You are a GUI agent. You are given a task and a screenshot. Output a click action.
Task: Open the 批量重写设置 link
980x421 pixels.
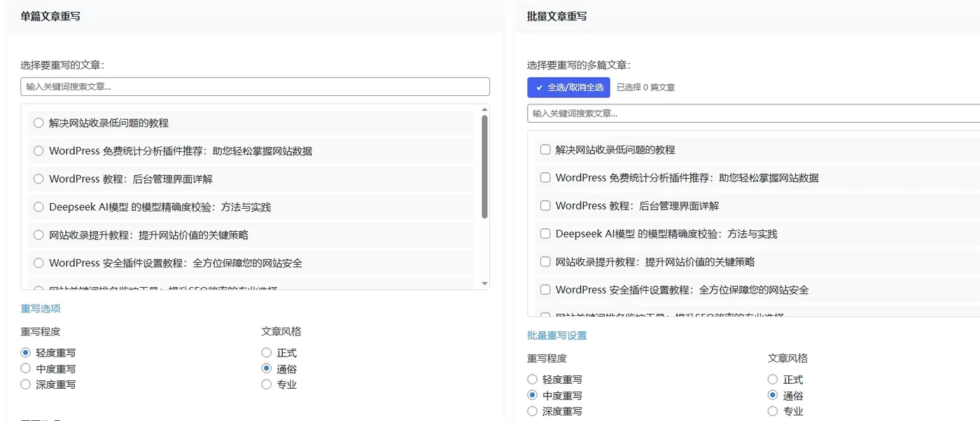pyautogui.click(x=556, y=336)
